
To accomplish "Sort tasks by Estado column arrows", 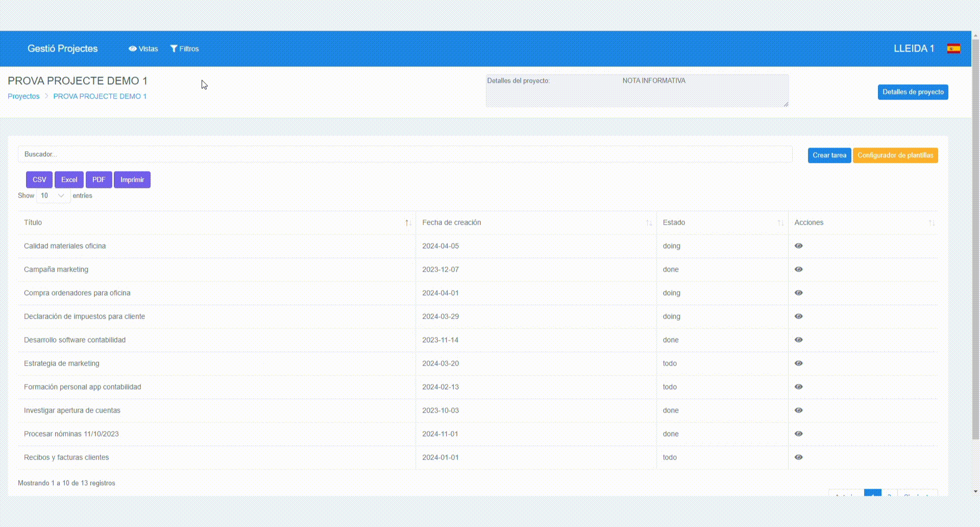I will [780, 223].
